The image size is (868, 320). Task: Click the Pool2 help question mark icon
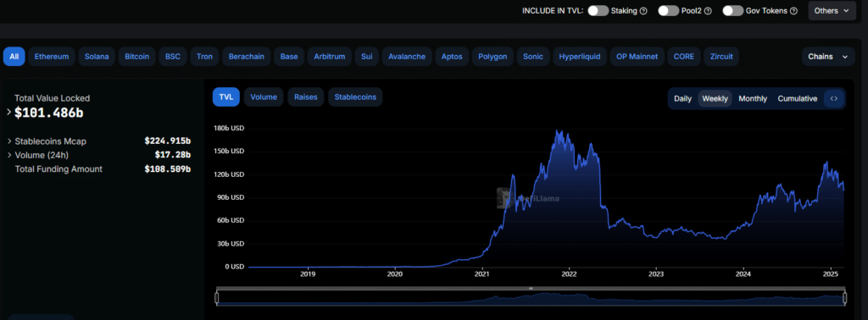pos(708,11)
